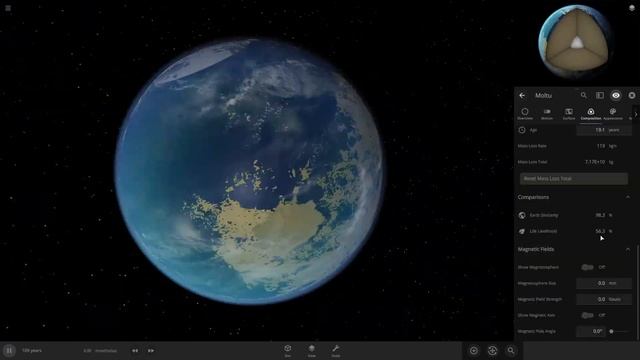This screenshot has height=360, width=640.
Task: Click the Add object plus icon
Action: pyautogui.click(x=474, y=351)
